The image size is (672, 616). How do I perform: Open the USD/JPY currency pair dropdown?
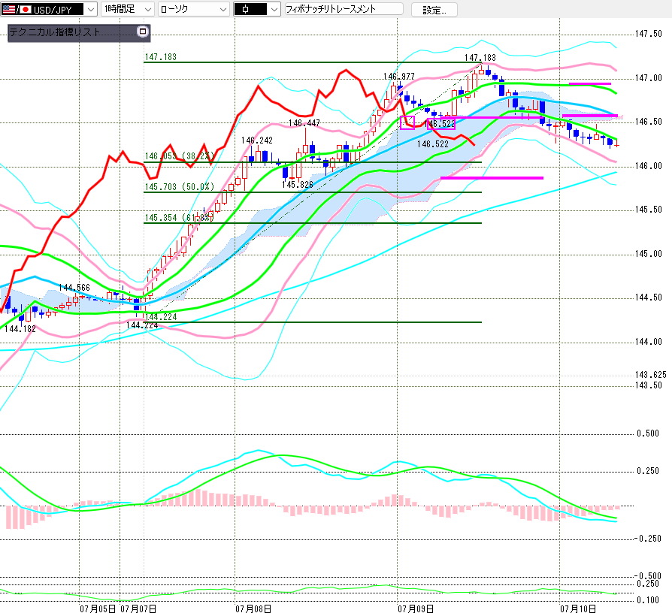click(90, 9)
